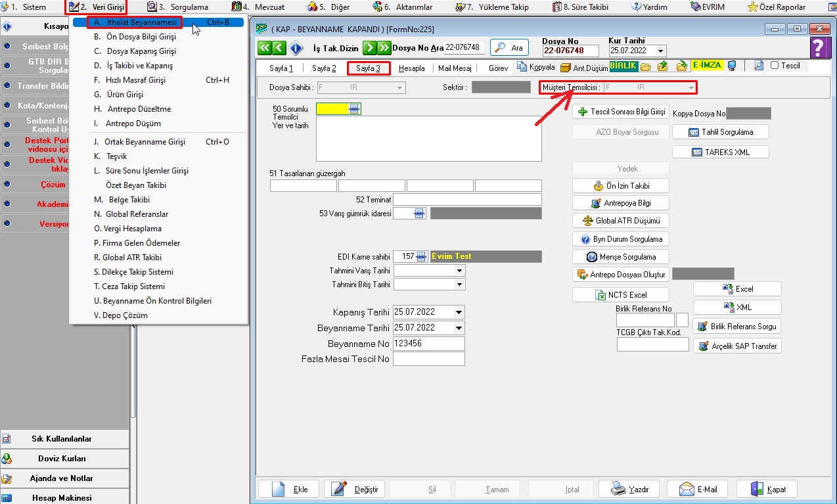
Task: Click the Ara search button
Action: pyautogui.click(x=509, y=48)
